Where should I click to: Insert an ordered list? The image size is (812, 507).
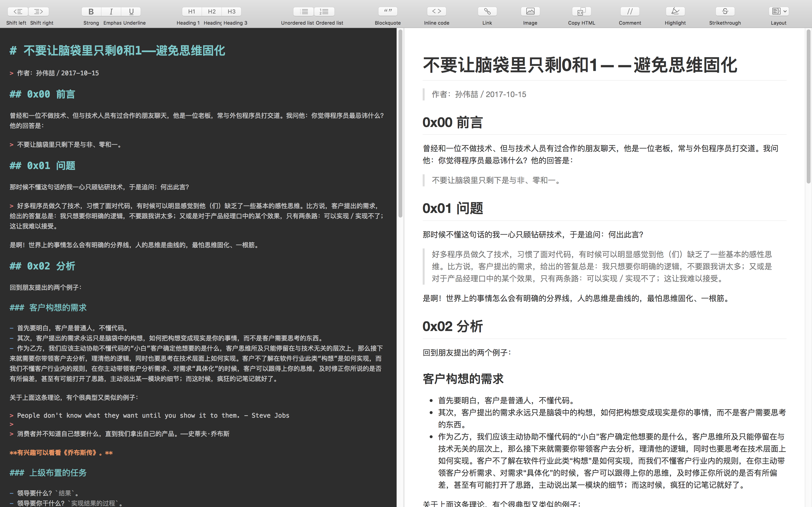[324, 11]
